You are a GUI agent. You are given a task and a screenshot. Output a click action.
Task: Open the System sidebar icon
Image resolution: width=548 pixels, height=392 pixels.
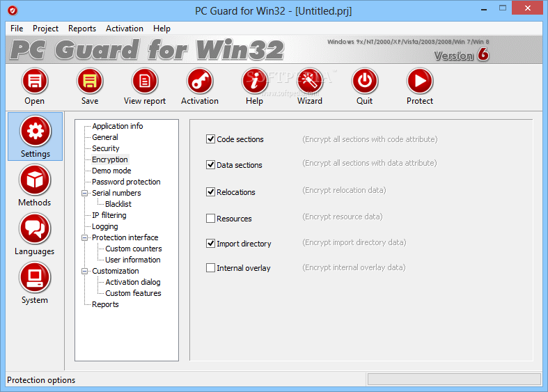pos(35,278)
